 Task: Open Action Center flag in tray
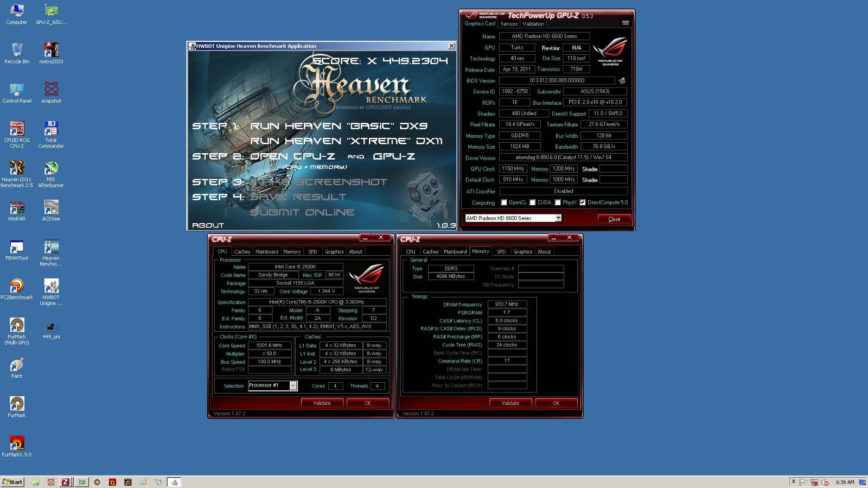pos(803,482)
